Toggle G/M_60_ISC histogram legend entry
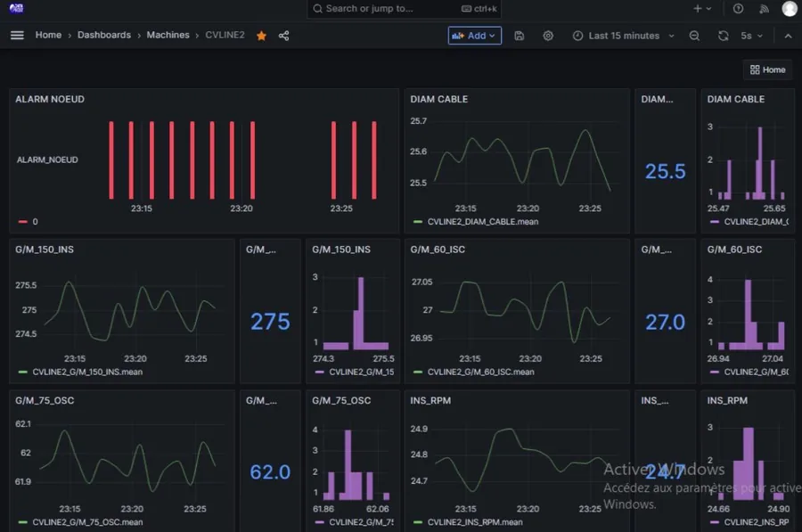 [x=756, y=372]
